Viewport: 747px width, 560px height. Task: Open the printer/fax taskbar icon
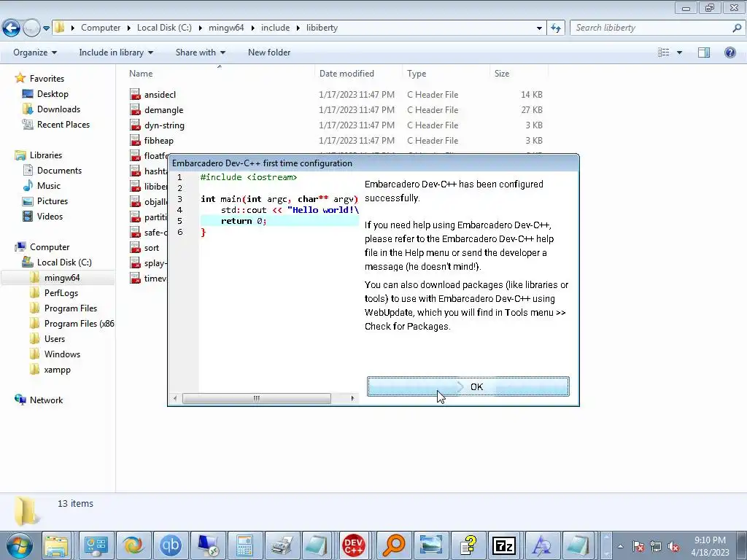(282, 545)
